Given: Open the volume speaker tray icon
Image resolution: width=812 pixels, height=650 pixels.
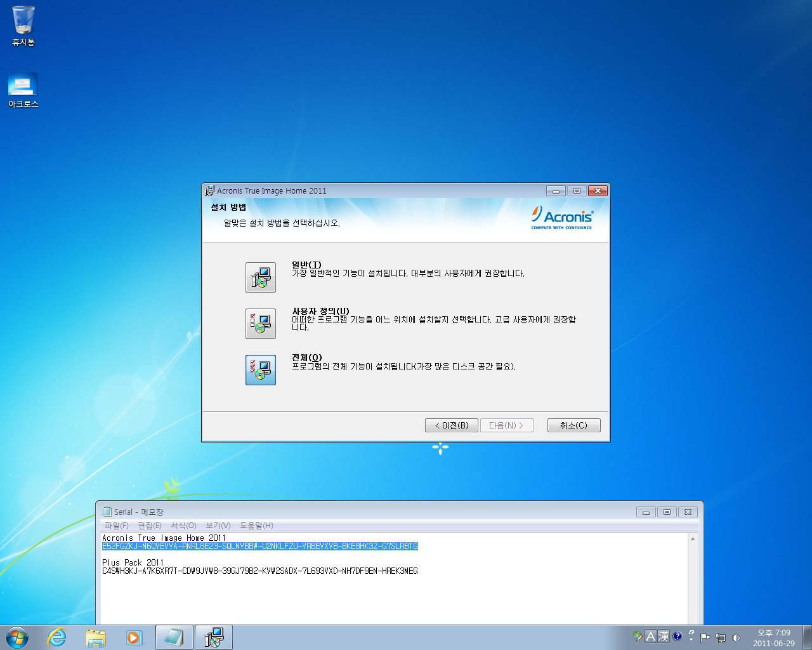Looking at the screenshot, I should [736, 638].
